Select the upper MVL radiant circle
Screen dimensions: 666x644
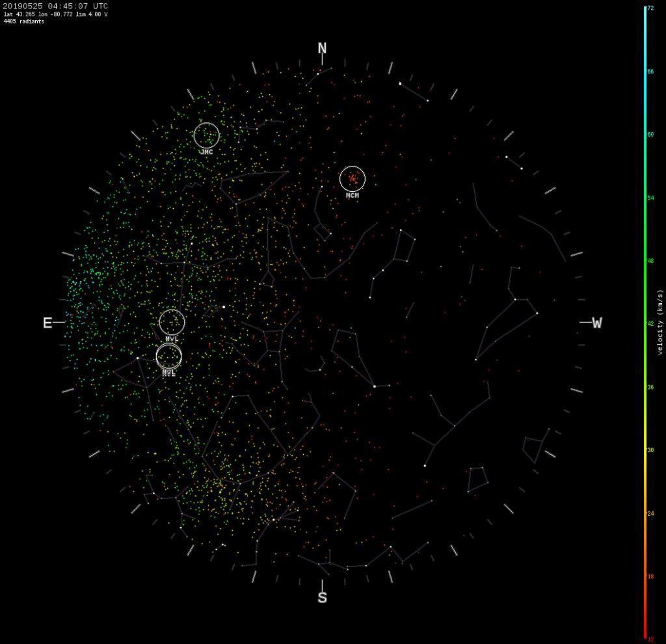tap(172, 321)
